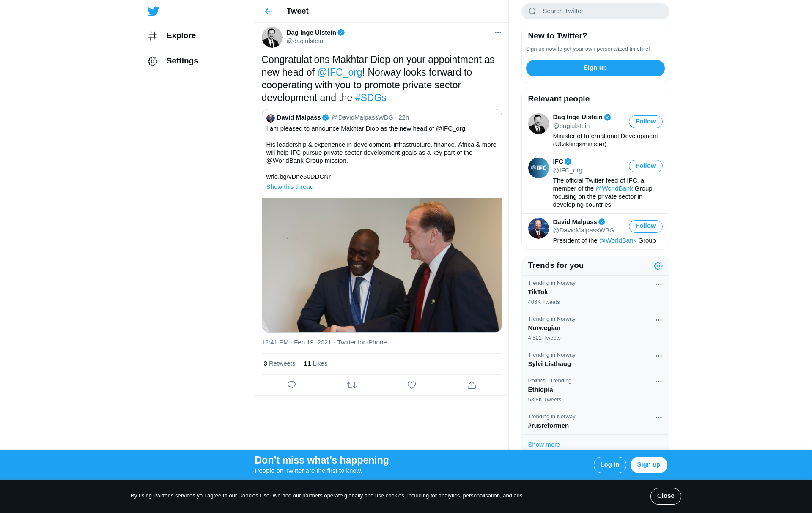
Task: Open the Settings navigation item
Action: click(x=182, y=61)
